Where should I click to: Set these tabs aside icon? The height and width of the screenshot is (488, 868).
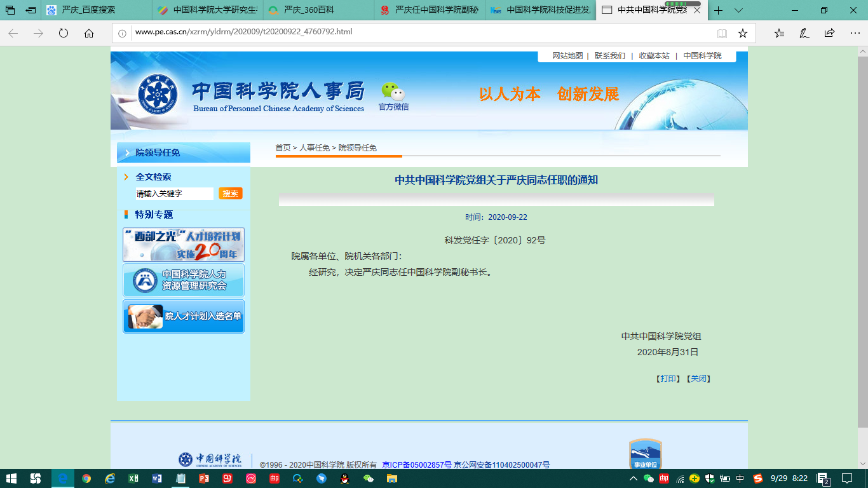click(x=31, y=10)
